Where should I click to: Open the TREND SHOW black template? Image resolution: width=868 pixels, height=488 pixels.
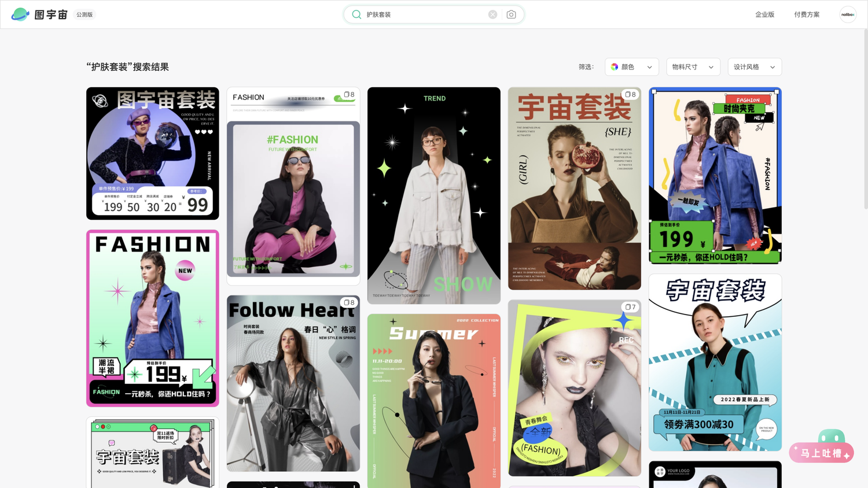434,195
